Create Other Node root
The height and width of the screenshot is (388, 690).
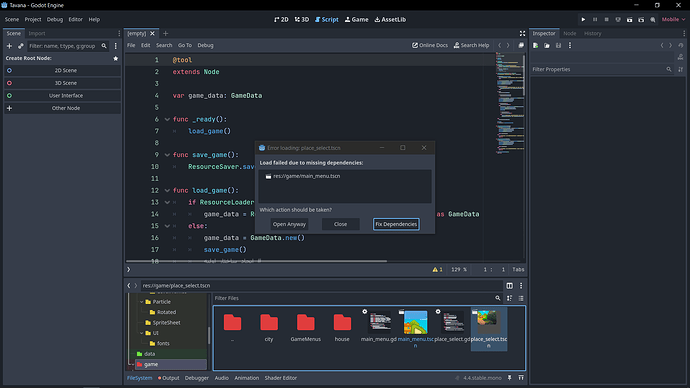62,108
